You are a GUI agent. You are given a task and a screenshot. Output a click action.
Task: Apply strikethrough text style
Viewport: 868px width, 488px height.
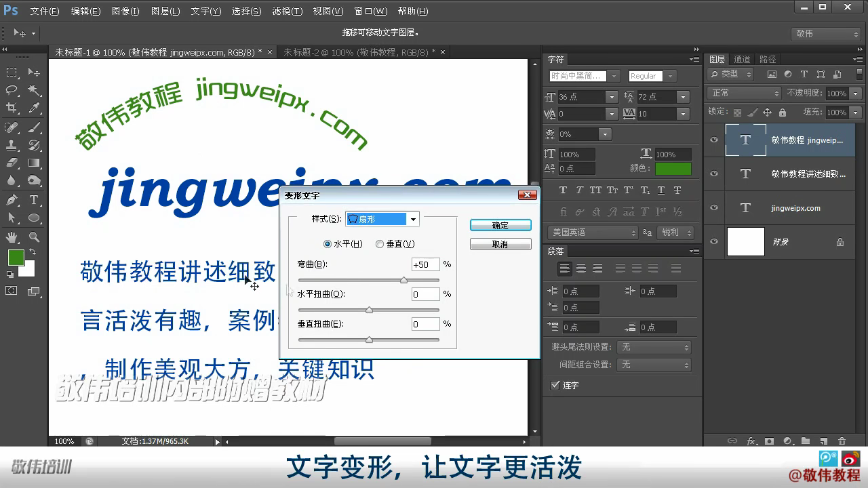[x=677, y=190]
